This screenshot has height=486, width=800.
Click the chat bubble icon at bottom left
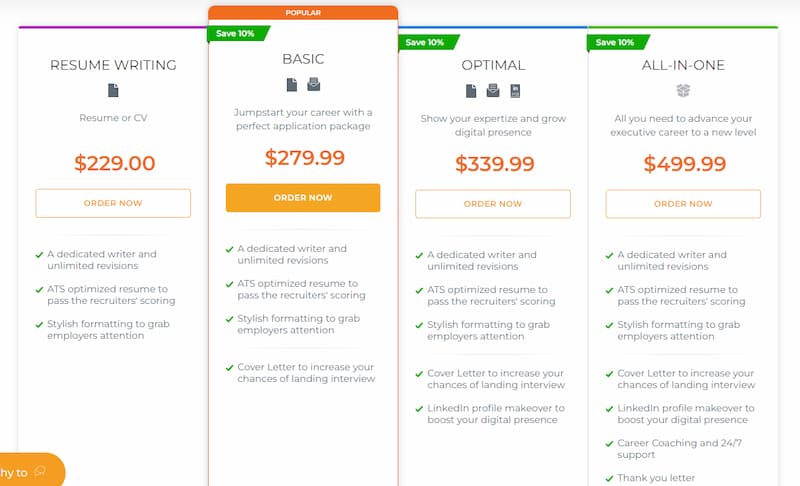40,472
